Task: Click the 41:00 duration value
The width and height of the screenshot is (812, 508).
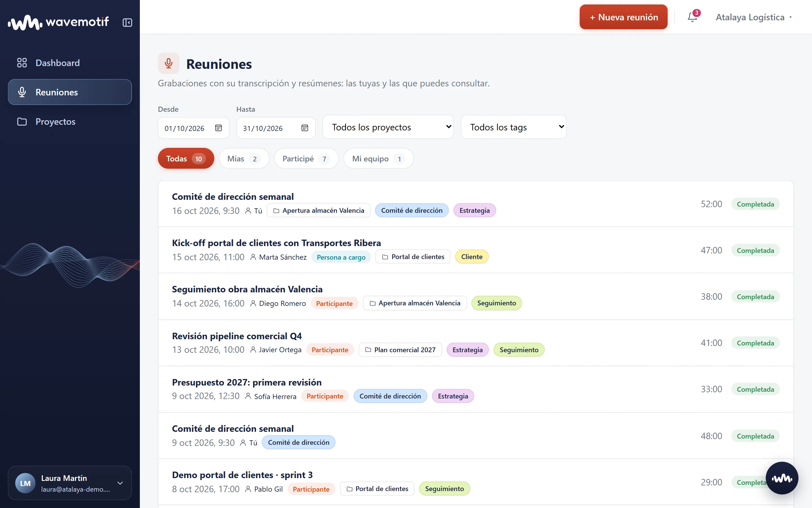Action: pyautogui.click(x=711, y=343)
